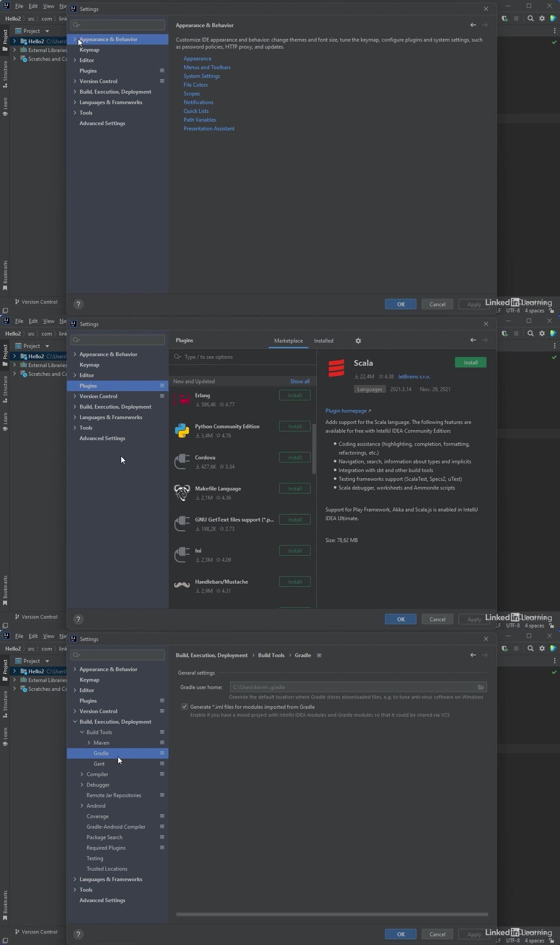The image size is (560, 945).
Task: Click the horizontal scrollbar in Gradle settings
Action: (332, 914)
